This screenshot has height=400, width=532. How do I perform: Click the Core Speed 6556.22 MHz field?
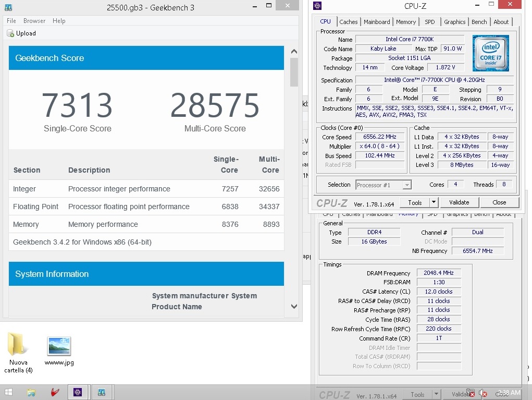(x=380, y=137)
